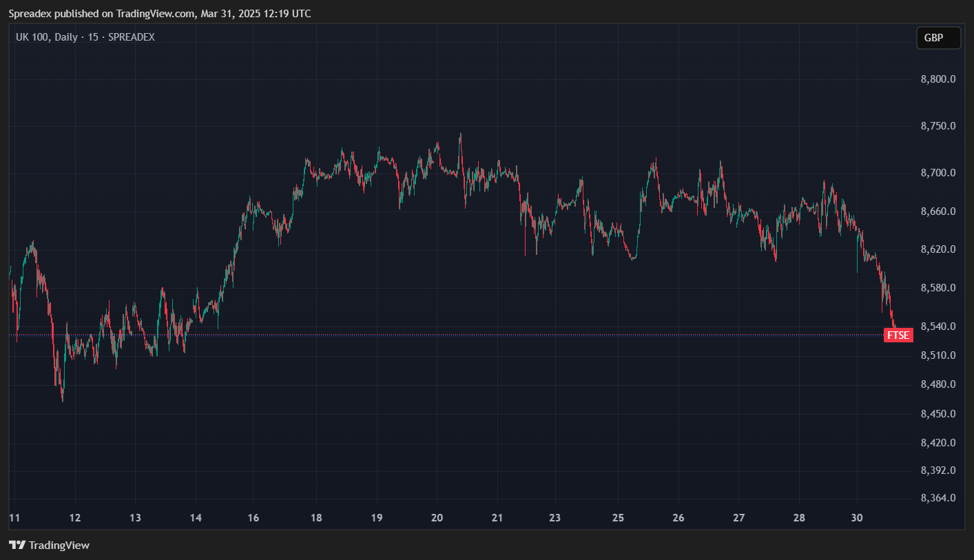This screenshot has width=974, height=560.
Task: Click date 30 on time axis
Action: pyautogui.click(x=858, y=517)
